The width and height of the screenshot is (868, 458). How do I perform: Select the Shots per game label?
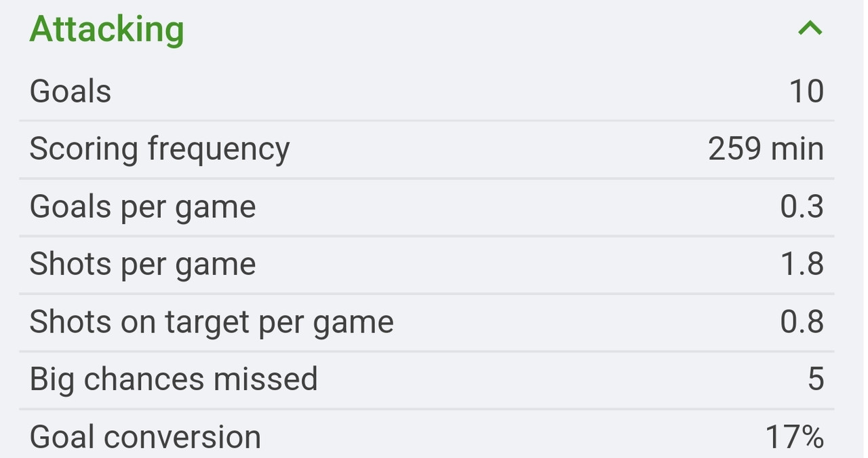click(x=142, y=265)
